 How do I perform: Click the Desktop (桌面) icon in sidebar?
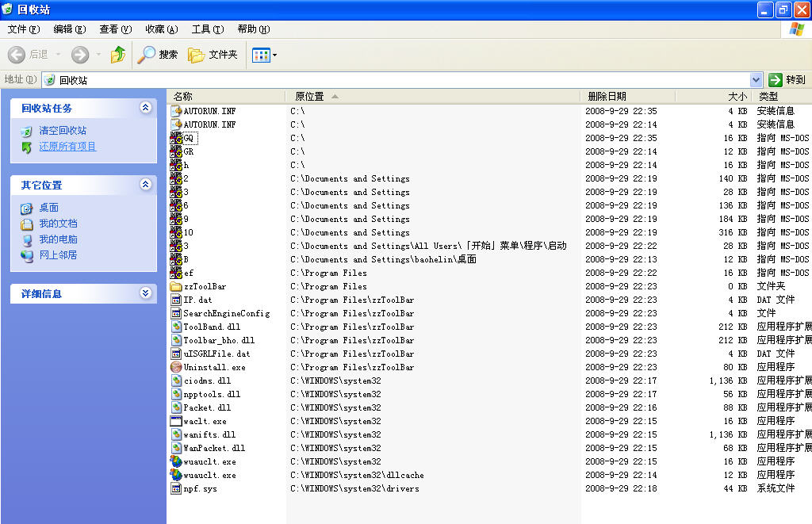(x=27, y=208)
